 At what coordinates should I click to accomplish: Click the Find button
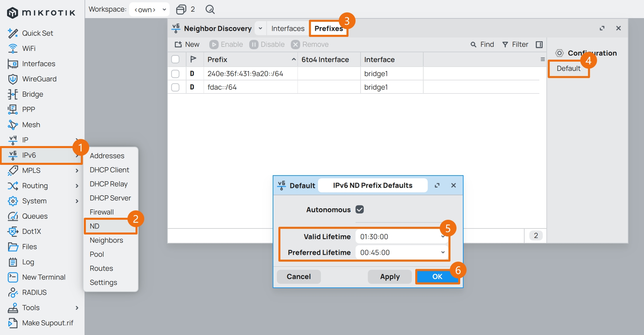click(482, 45)
